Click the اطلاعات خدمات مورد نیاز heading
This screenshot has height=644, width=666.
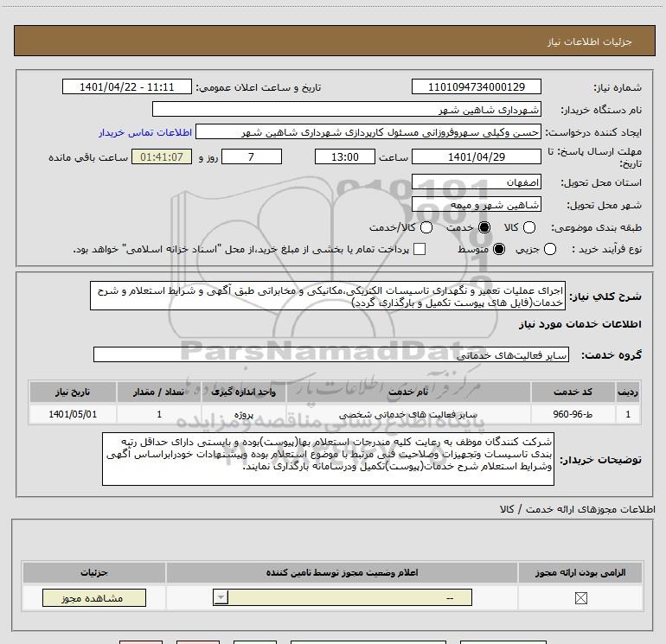tap(580, 324)
